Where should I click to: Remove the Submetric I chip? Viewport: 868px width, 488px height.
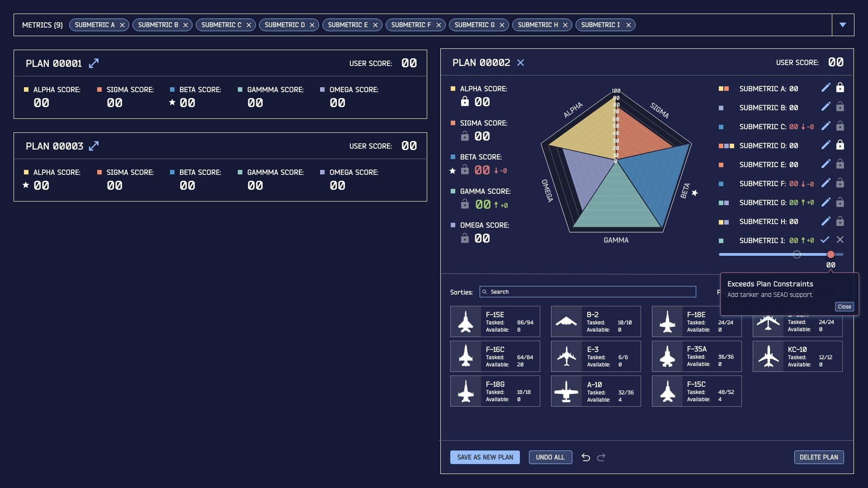pos(628,25)
